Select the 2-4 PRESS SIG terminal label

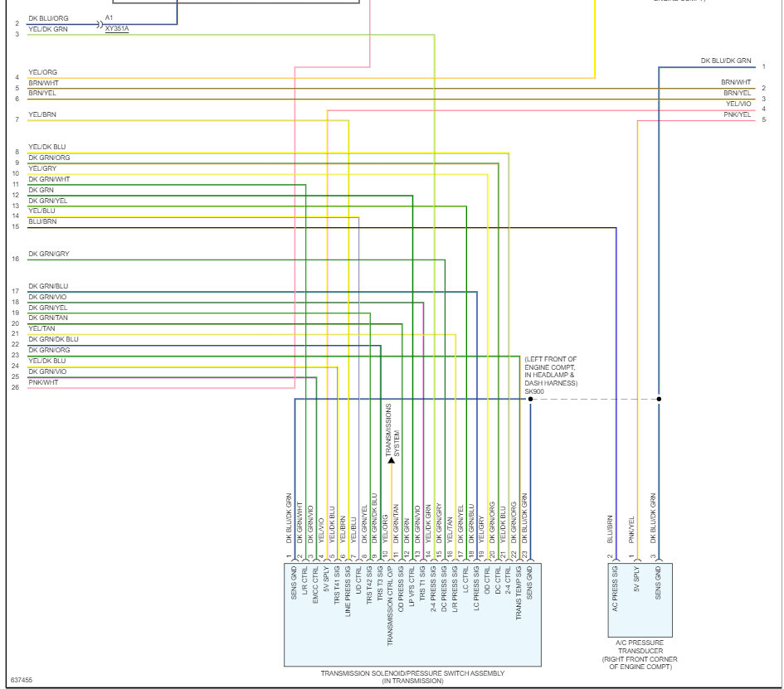pos(434,589)
